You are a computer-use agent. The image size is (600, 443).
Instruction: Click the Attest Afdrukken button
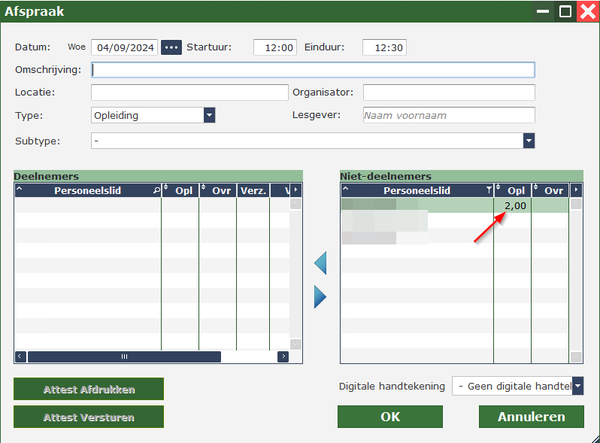pyautogui.click(x=89, y=389)
